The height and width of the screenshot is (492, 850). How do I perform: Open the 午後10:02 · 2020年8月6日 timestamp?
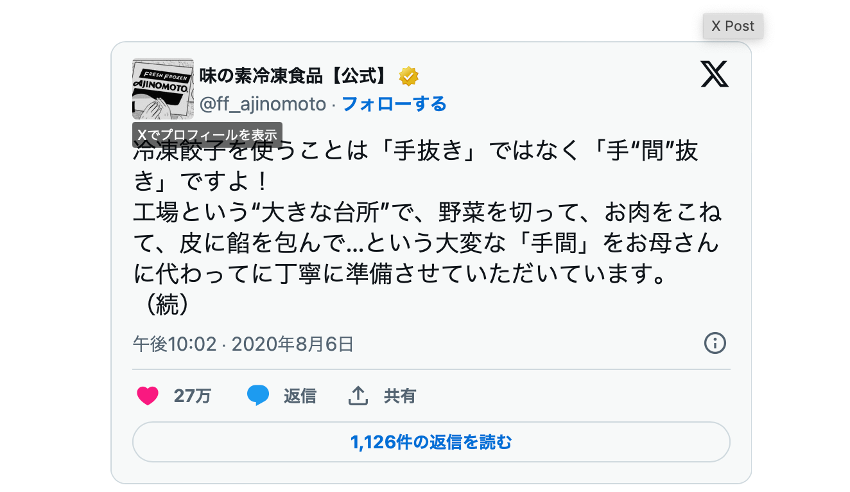click(x=244, y=344)
